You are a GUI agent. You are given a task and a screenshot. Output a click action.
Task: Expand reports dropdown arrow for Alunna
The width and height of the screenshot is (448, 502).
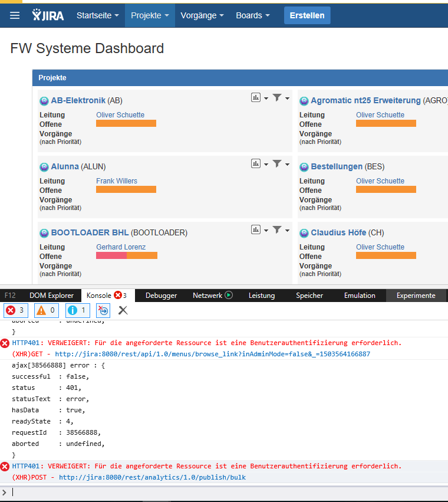coord(266,165)
